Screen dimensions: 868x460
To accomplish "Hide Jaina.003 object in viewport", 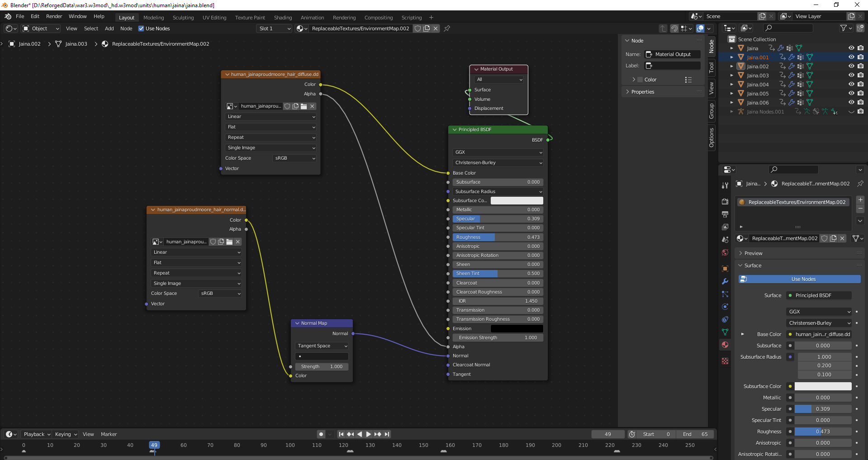I will click(851, 76).
